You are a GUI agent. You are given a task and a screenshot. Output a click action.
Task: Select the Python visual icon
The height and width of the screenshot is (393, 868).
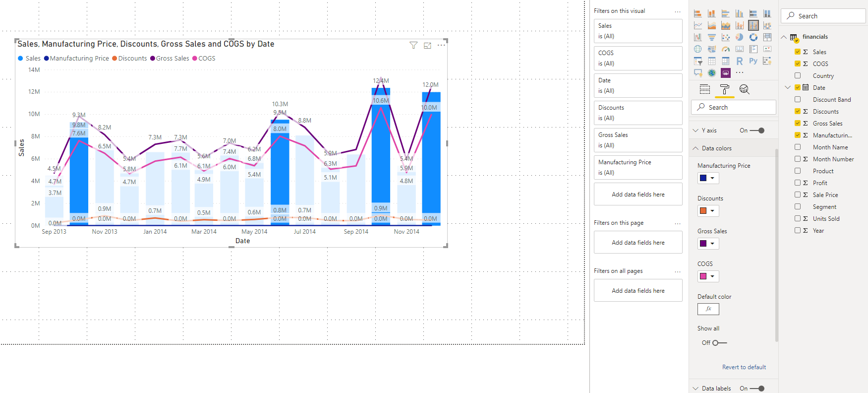[753, 61]
